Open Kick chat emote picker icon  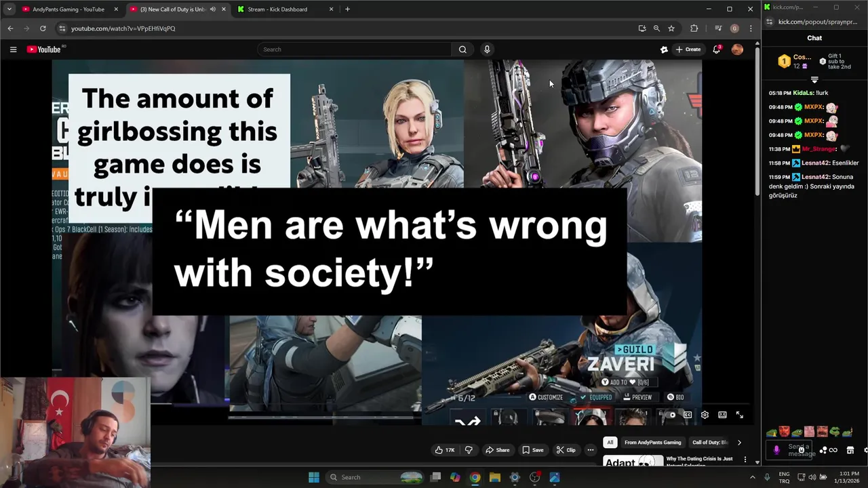coord(801,450)
